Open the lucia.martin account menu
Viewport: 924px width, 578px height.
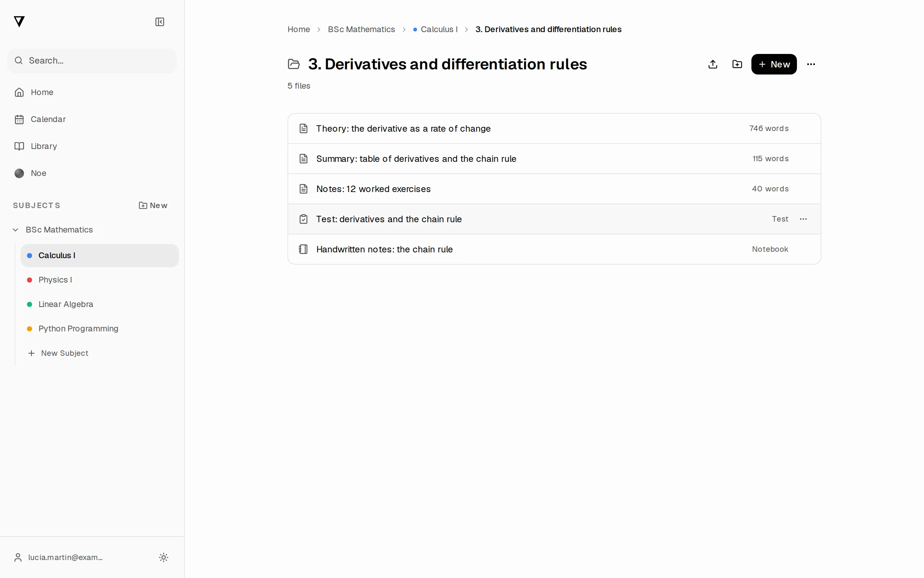click(58, 557)
